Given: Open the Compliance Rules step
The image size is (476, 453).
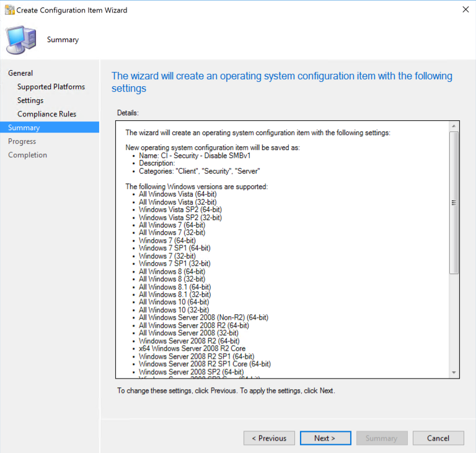Looking at the screenshot, I should click(x=46, y=114).
